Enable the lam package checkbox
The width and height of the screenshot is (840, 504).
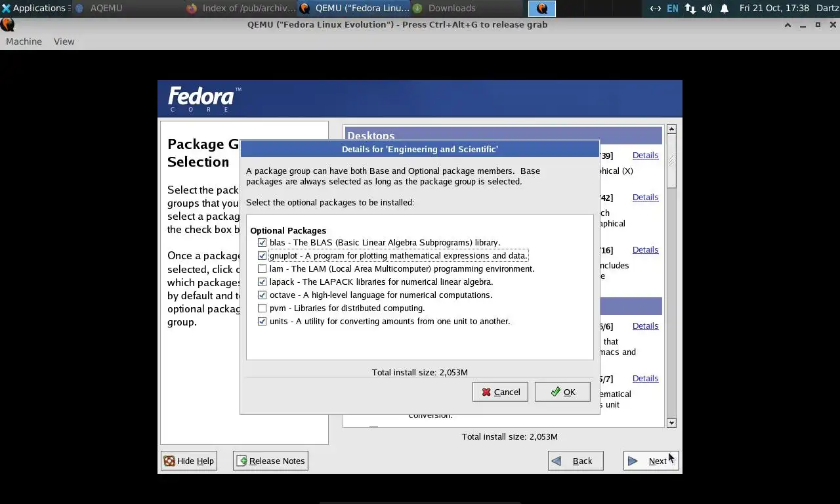click(262, 269)
